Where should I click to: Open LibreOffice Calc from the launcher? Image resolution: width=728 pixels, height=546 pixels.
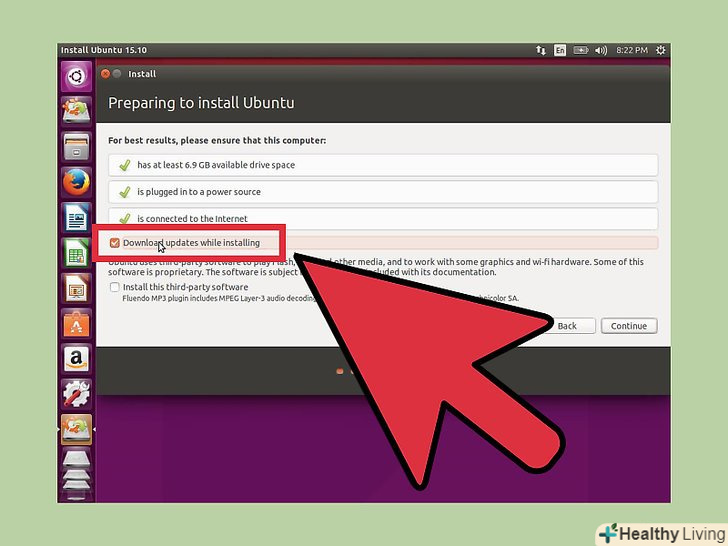click(76, 253)
